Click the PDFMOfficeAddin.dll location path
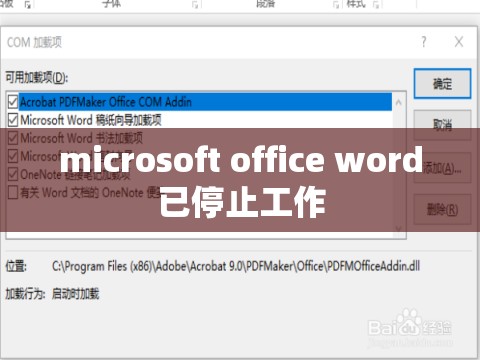480x360 pixels. [x=236, y=266]
